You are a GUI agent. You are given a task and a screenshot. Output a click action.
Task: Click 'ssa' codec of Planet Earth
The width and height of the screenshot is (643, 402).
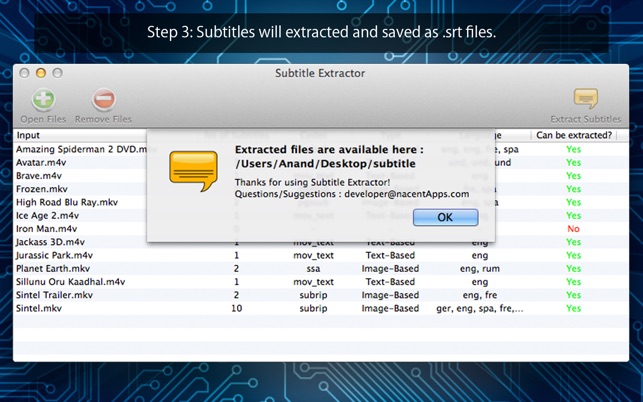[x=313, y=269]
